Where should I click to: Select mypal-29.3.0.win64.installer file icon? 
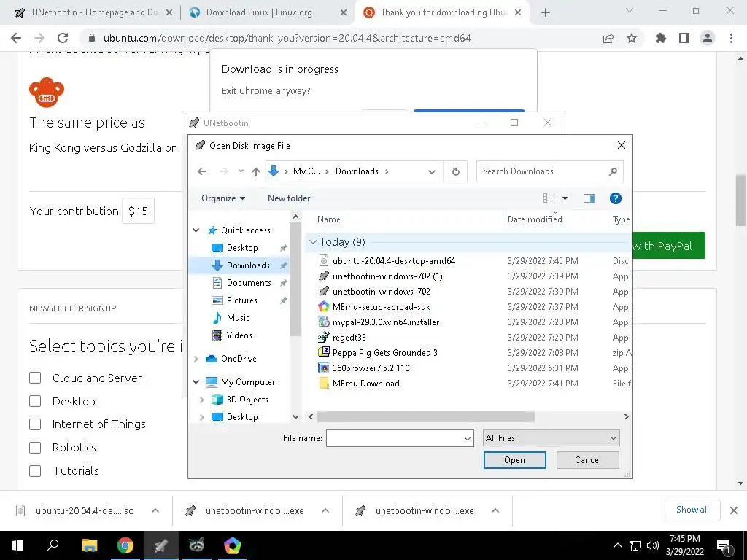(x=324, y=322)
